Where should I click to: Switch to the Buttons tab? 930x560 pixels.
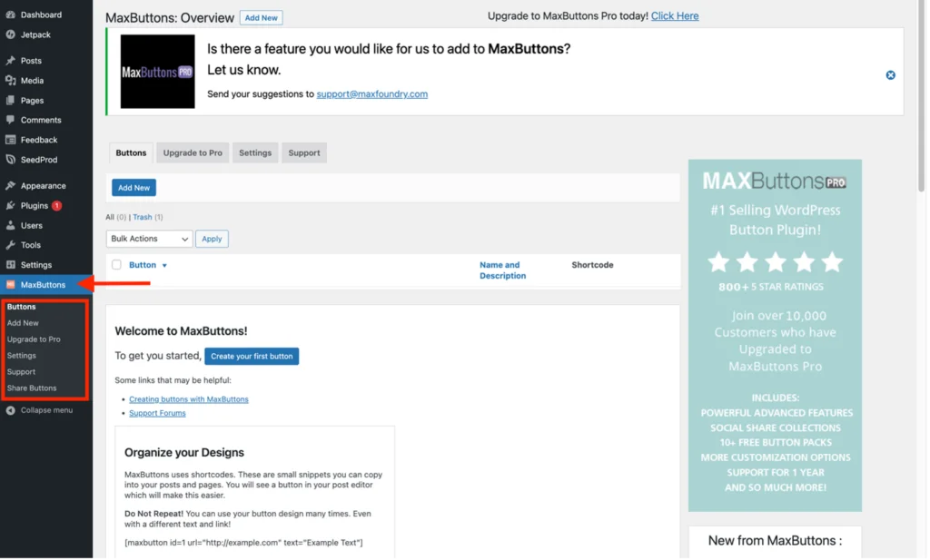(x=131, y=152)
